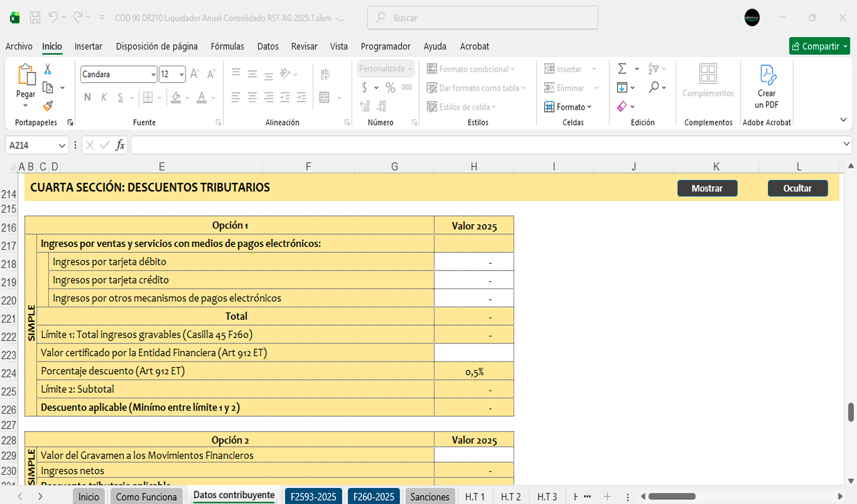Click the accounting number format dollar icon
The width and height of the screenshot is (857, 504).
(x=364, y=88)
